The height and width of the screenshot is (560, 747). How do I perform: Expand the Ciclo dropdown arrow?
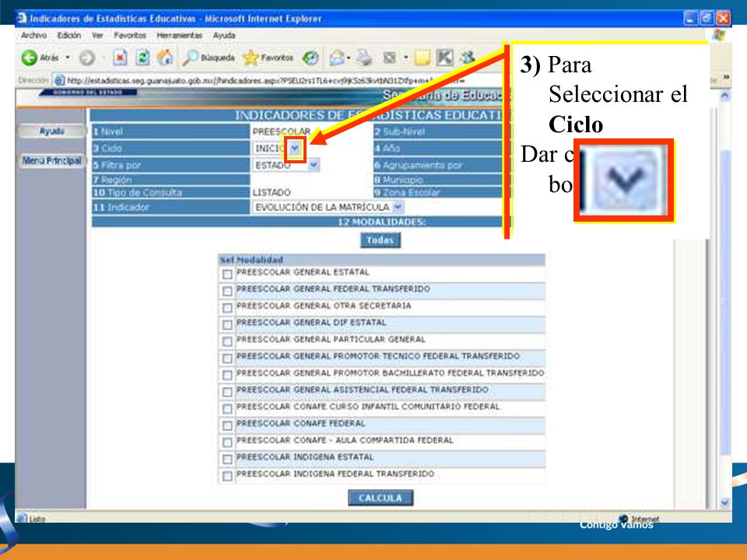tap(295, 148)
